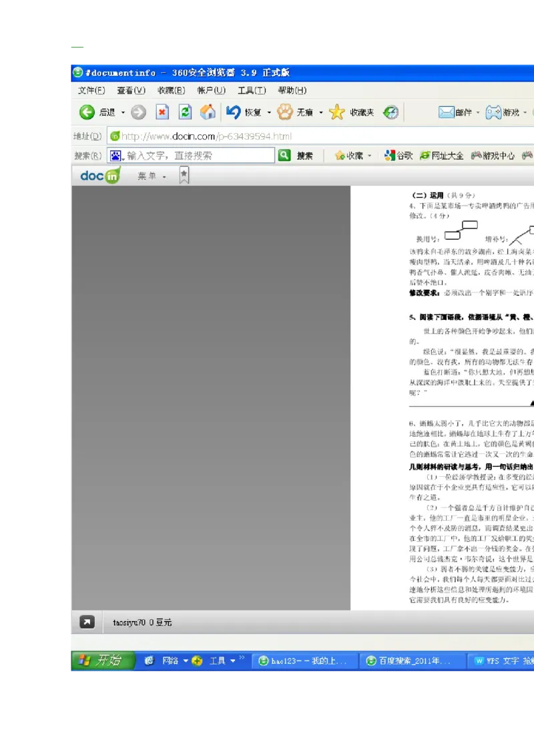The height and width of the screenshot is (756, 534).
Task: Click the home icon
Action: [208, 112]
